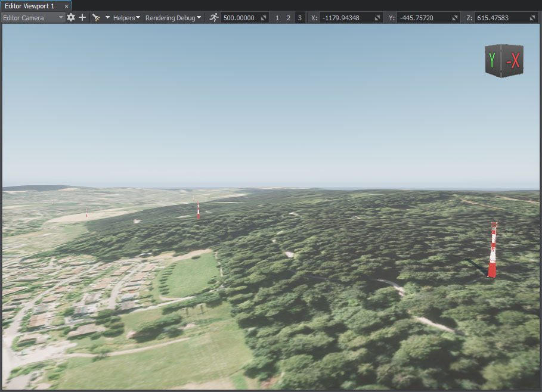Click the manipulator icon left of Helpers

pos(96,18)
